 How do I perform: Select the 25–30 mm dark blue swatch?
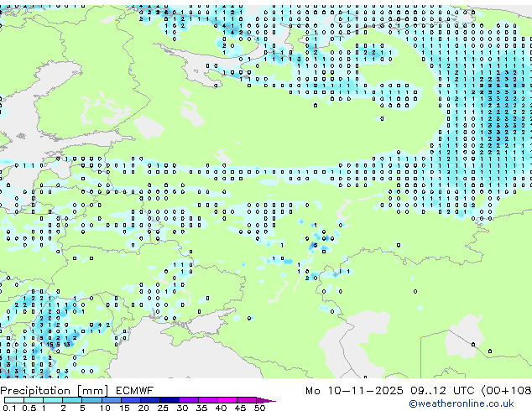coord(169,400)
